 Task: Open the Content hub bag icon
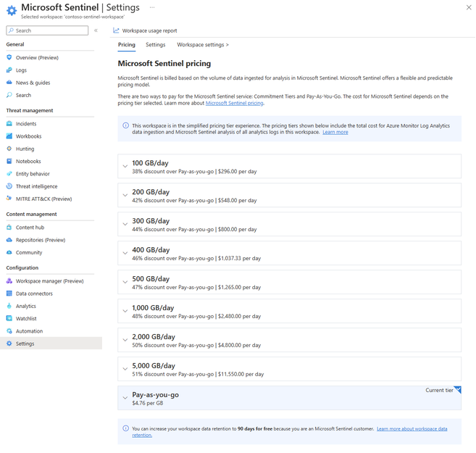(x=9, y=228)
